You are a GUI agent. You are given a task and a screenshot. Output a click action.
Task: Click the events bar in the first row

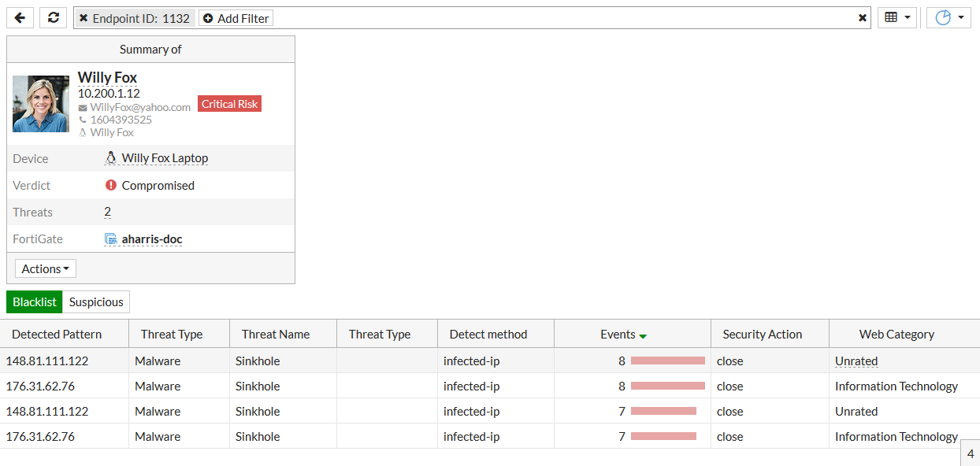pyautogui.click(x=667, y=361)
